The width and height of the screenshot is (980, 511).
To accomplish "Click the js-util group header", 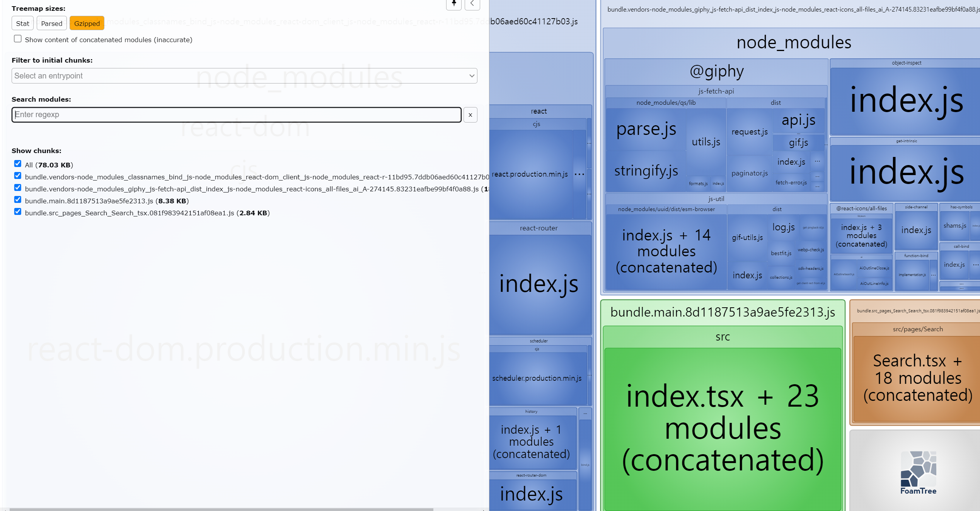I will point(716,199).
